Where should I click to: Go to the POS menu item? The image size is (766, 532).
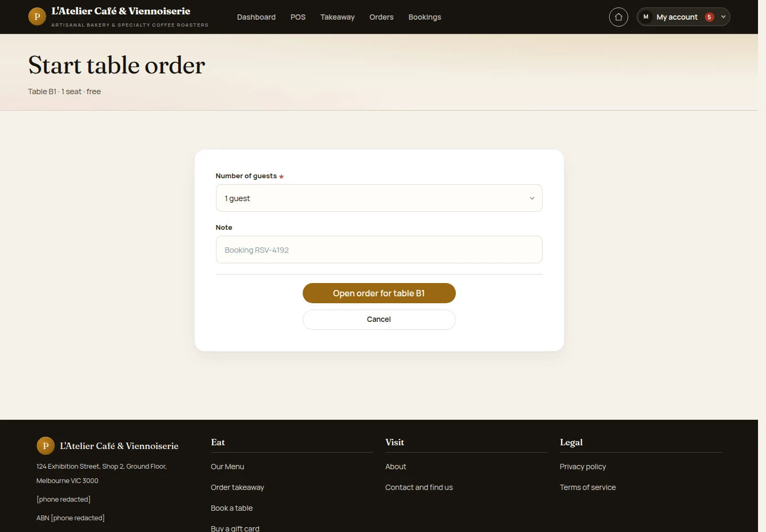tap(298, 17)
